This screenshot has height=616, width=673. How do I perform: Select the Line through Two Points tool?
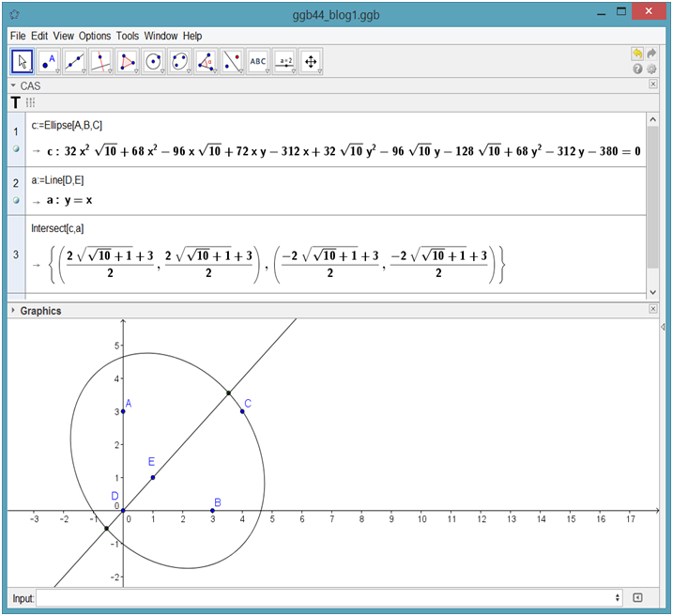74,61
